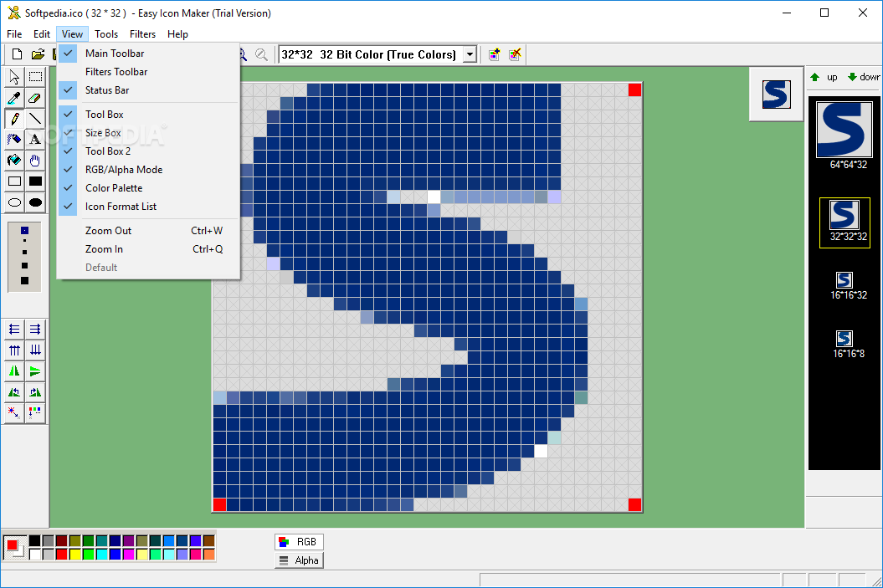This screenshot has height=588, width=883.
Task: Select the pencil tool
Action: point(14,119)
